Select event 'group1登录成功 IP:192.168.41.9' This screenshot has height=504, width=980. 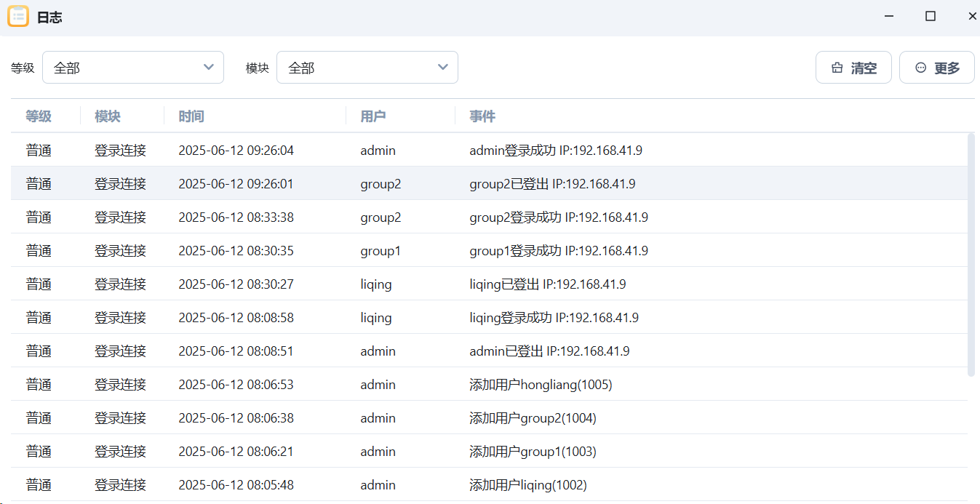coord(559,251)
